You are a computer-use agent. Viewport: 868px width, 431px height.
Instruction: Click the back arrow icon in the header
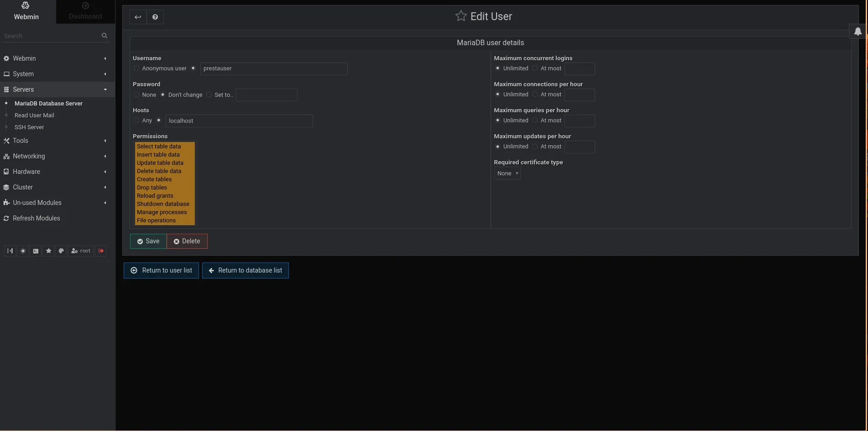pyautogui.click(x=138, y=17)
